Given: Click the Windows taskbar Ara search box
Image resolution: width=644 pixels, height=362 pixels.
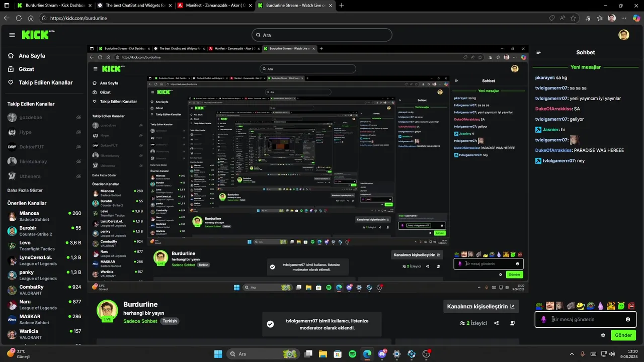Looking at the screenshot, I should [x=262, y=354].
